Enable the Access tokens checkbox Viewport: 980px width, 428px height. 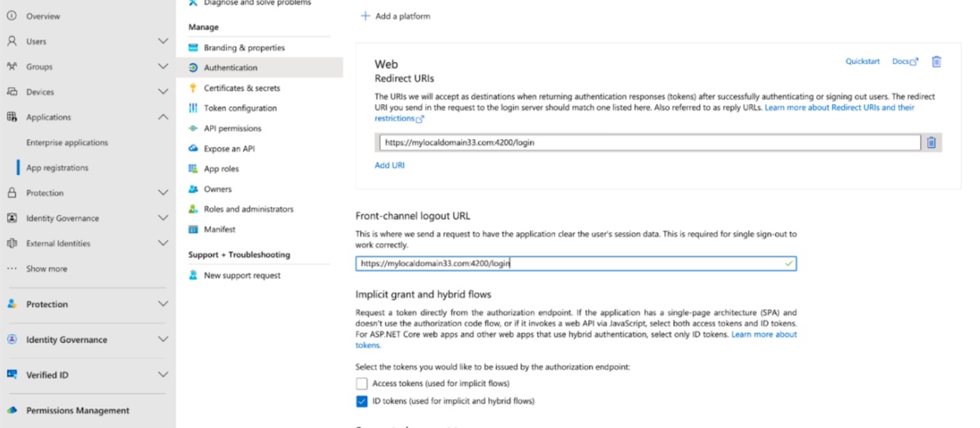[x=362, y=384]
